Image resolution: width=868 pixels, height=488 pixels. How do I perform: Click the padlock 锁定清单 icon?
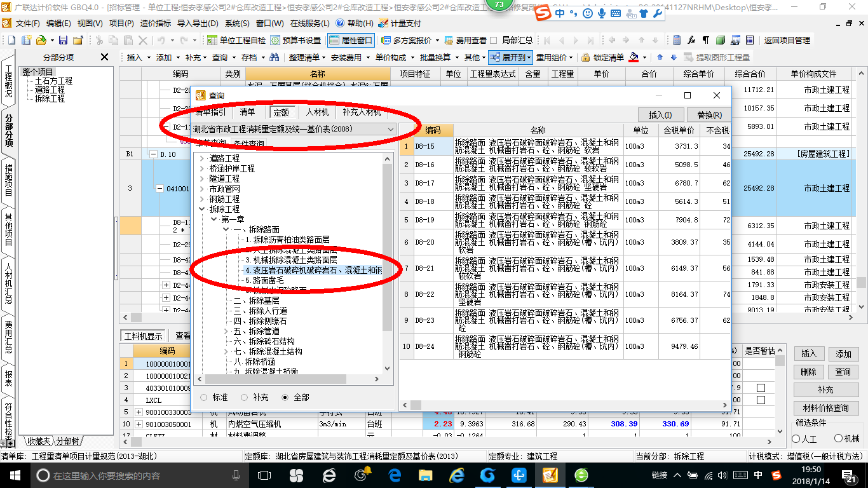(585, 57)
